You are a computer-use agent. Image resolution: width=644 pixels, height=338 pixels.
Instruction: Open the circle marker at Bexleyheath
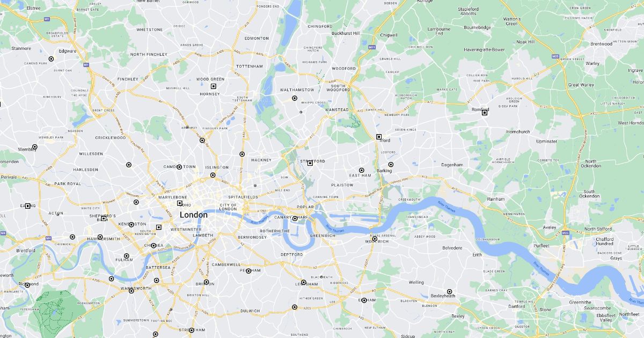click(450, 292)
